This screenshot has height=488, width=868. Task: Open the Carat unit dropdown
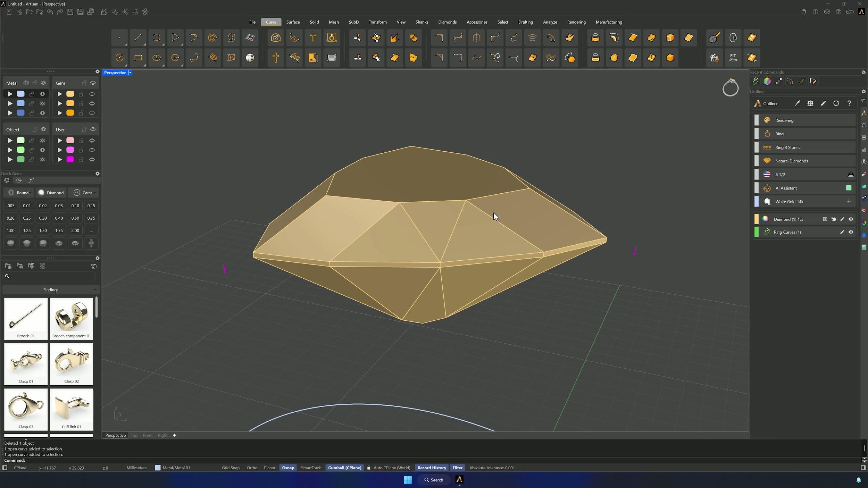click(84, 193)
